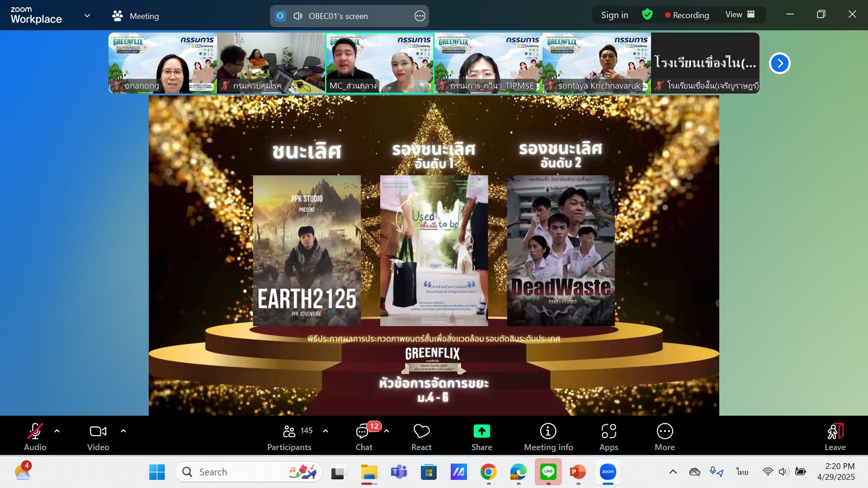The width and height of the screenshot is (868, 488).
Task: Click the DeadWaste poster in shared screen
Action: pos(561,251)
